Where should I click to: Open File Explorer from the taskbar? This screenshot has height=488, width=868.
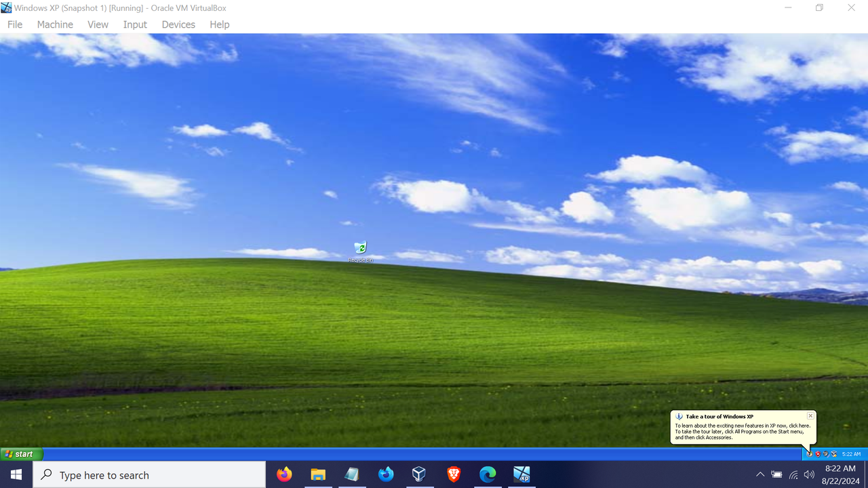tap(318, 474)
